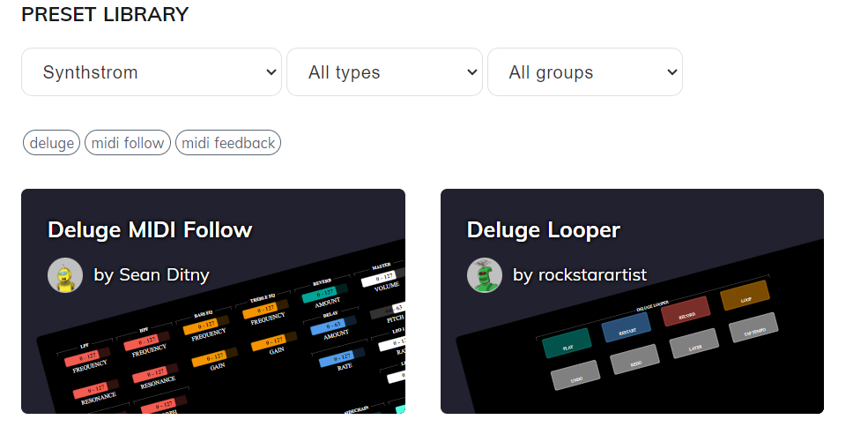Click rockstarartist's green robot avatar
The height and width of the screenshot is (427, 868).
click(485, 275)
